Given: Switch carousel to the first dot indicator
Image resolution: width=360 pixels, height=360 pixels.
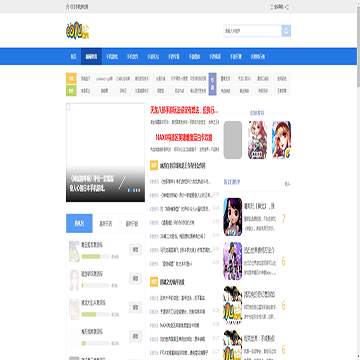Looking at the screenshot, I should pos(129,190).
